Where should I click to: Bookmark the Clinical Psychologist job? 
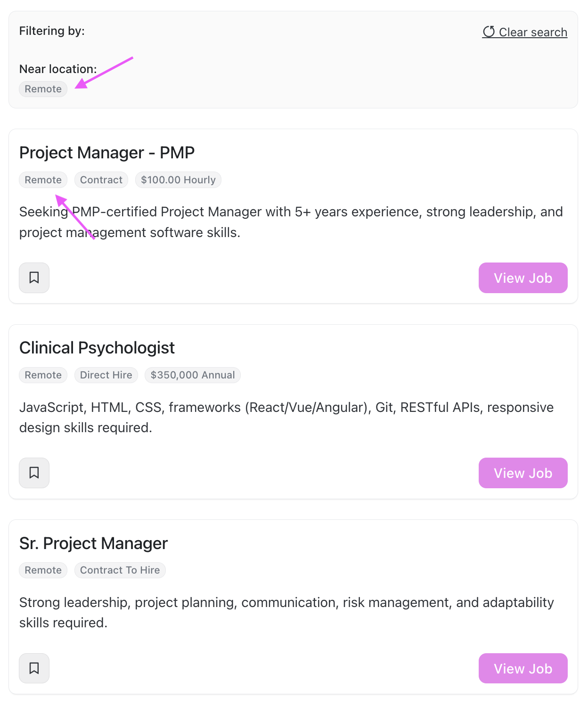(x=34, y=473)
